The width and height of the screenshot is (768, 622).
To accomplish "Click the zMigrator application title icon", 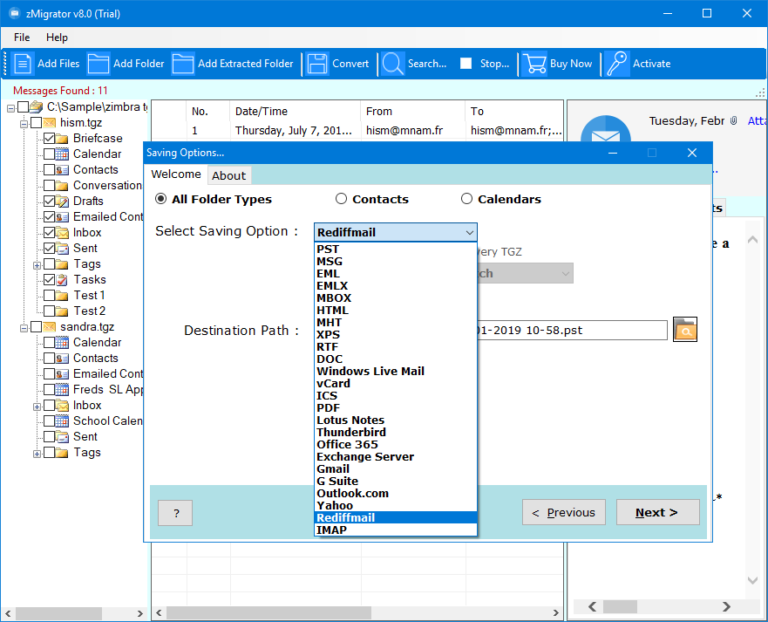I will tap(15, 13).
